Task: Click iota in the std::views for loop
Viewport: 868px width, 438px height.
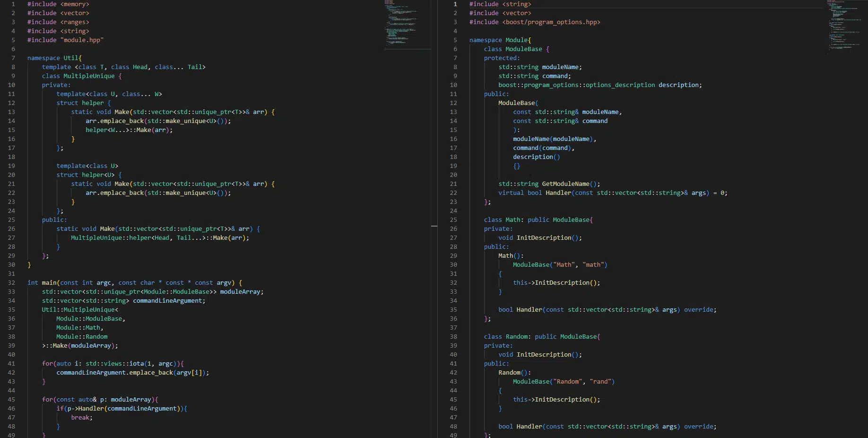Action: point(137,364)
